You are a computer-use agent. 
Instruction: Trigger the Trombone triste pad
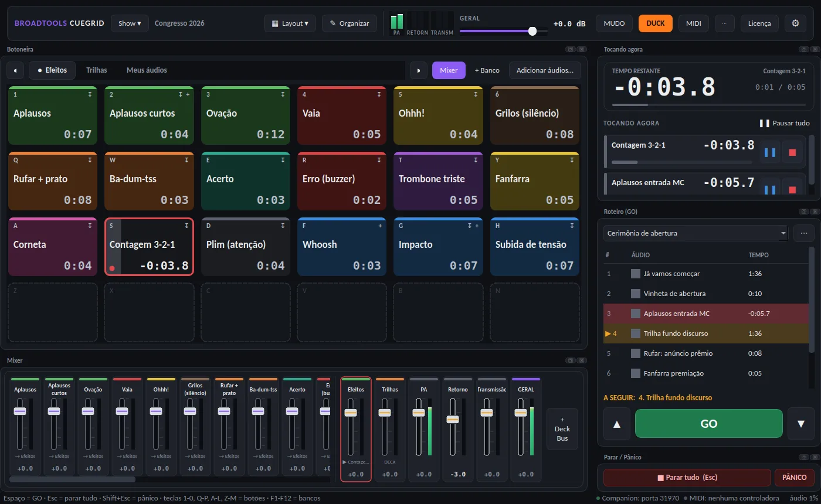coord(438,181)
